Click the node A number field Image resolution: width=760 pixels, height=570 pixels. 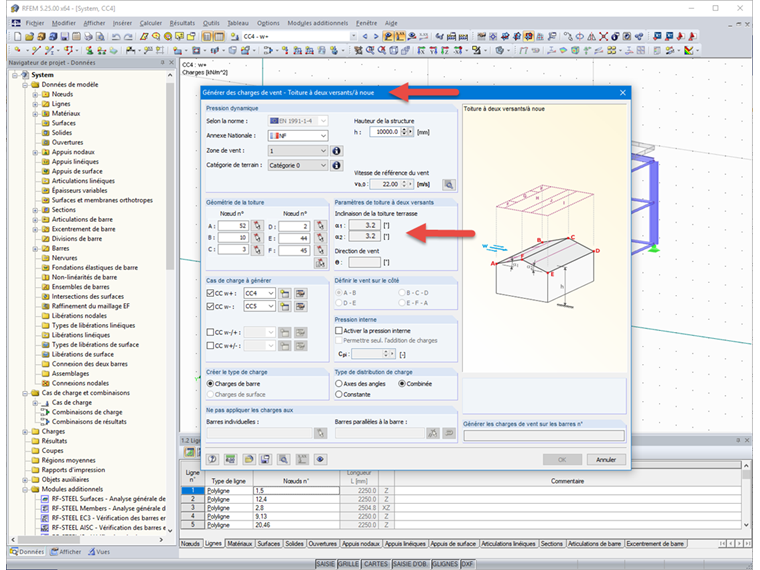click(x=233, y=226)
